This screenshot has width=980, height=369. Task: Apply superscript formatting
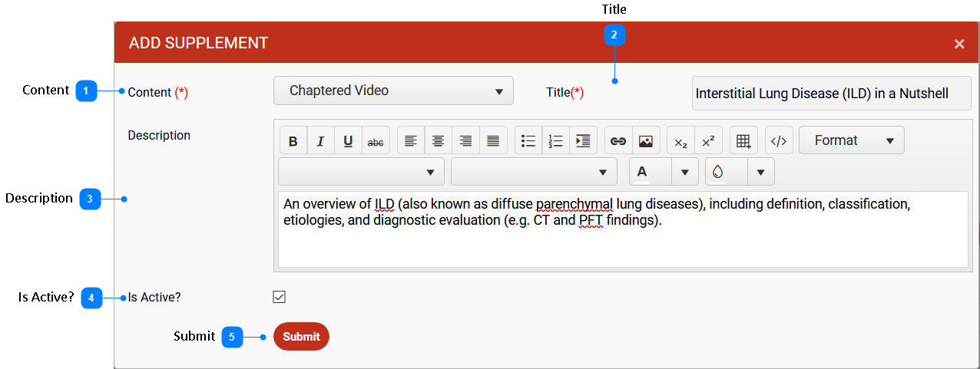[708, 141]
